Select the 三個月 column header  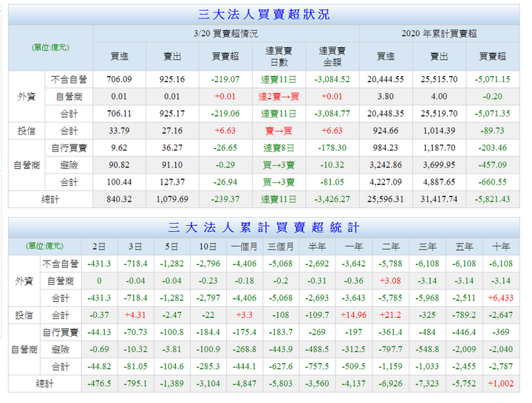(x=281, y=247)
